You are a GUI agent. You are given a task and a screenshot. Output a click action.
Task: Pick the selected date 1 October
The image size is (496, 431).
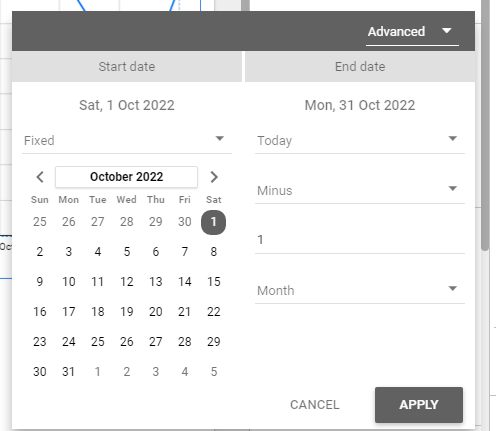pyautogui.click(x=214, y=222)
